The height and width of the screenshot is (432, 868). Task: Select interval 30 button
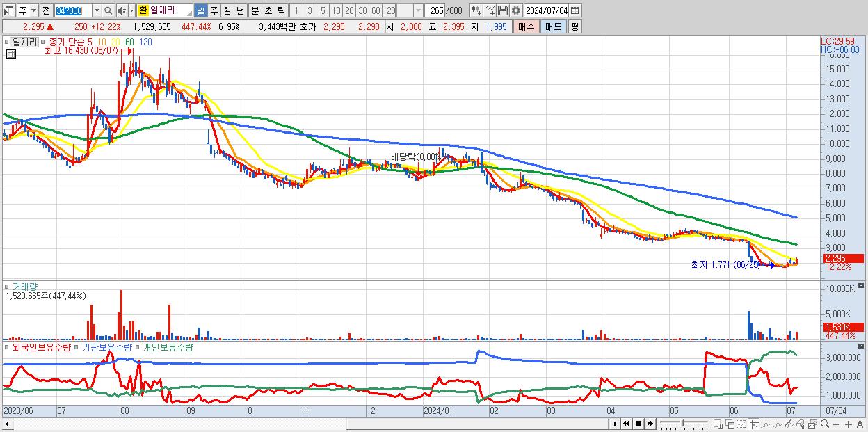(362, 10)
